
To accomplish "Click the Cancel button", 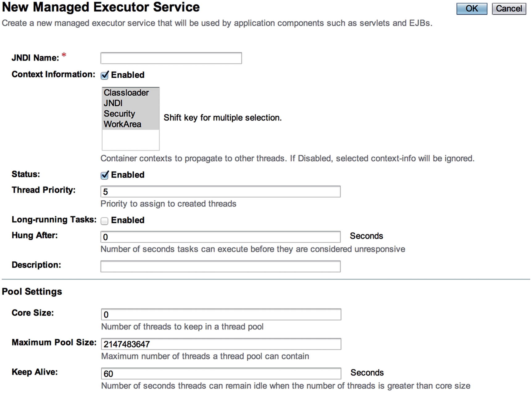I will [x=509, y=9].
